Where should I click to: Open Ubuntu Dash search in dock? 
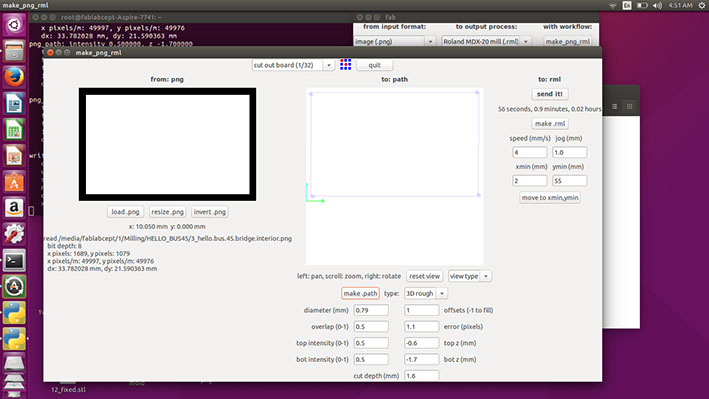point(14,24)
